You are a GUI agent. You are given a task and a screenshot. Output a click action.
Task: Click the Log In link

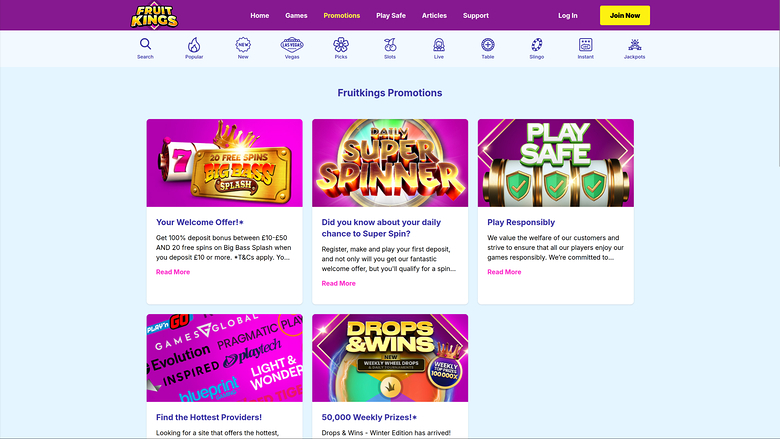[x=568, y=15]
